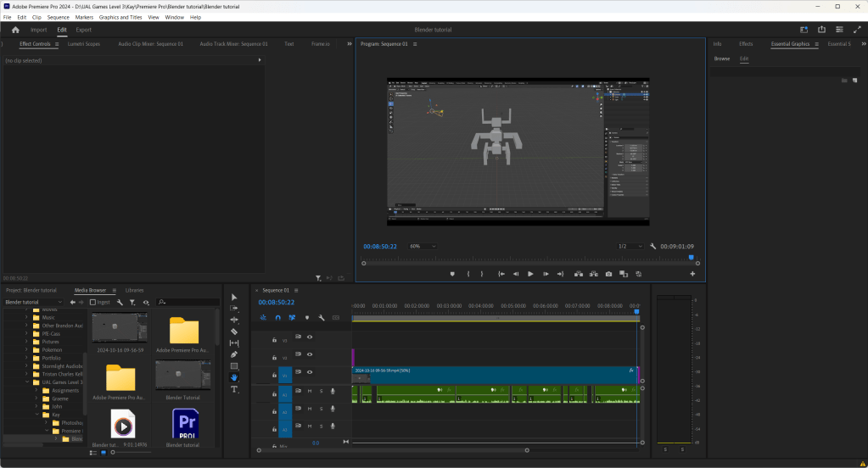This screenshot has height=468, width=868.
Task: Open the 60% zoom level dropdown
Action: point(423,246)
